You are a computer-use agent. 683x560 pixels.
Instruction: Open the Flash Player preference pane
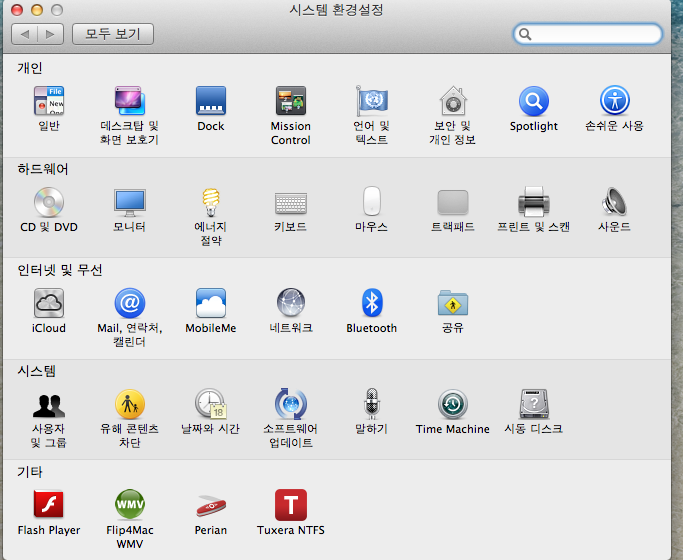pos(49,504)
